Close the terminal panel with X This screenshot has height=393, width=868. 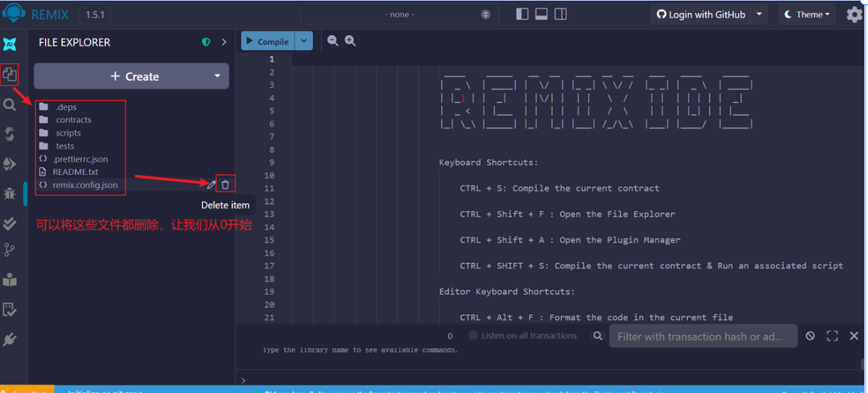854,335
